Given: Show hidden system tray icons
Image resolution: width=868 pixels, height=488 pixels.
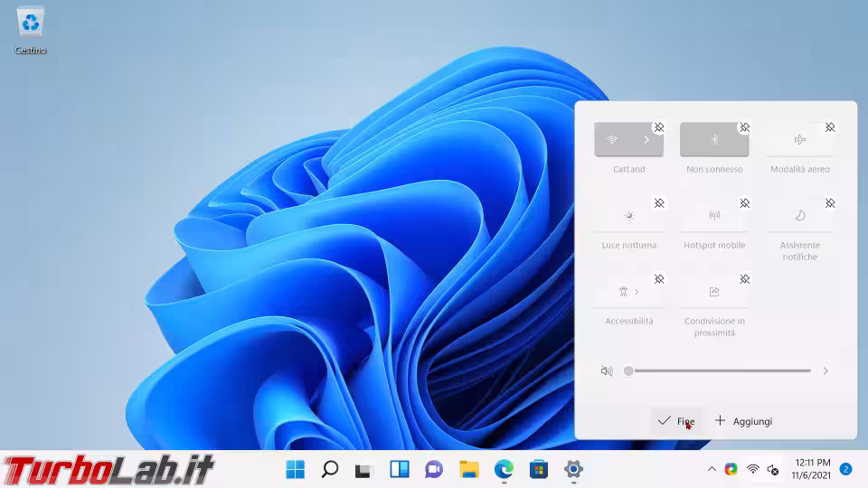Looking at the screenshot, I should [712, 469].
